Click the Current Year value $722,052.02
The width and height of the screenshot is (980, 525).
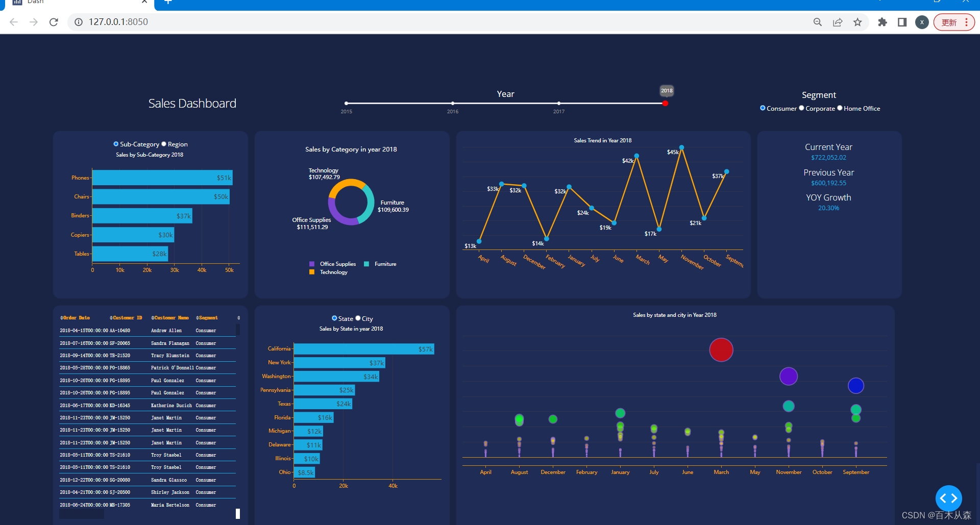point(828,158)
